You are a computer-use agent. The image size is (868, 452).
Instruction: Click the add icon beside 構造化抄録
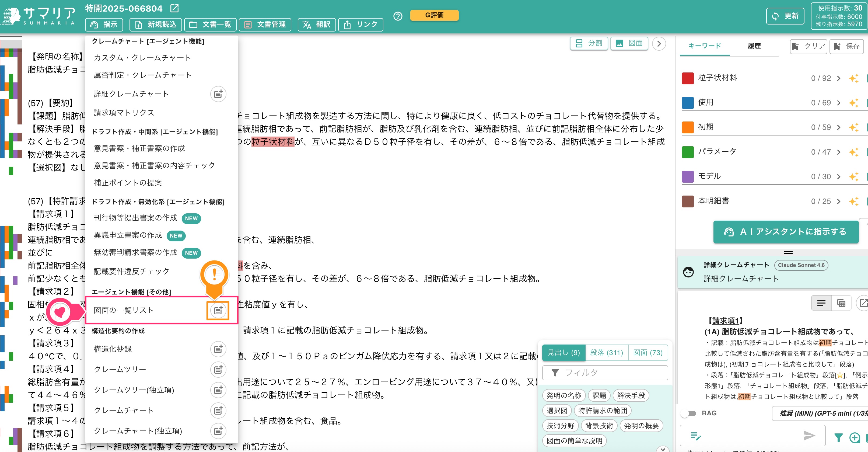[x=218, y=349]
